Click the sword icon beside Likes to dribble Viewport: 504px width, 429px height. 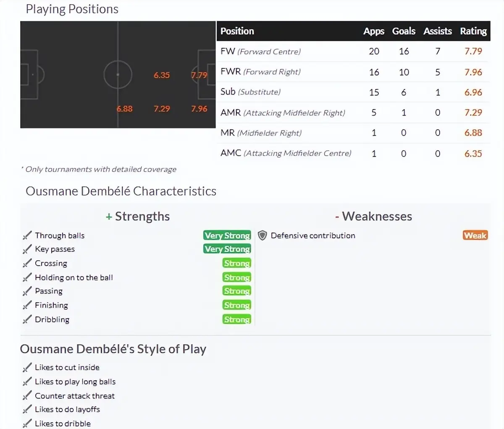[x=27, y=423]
